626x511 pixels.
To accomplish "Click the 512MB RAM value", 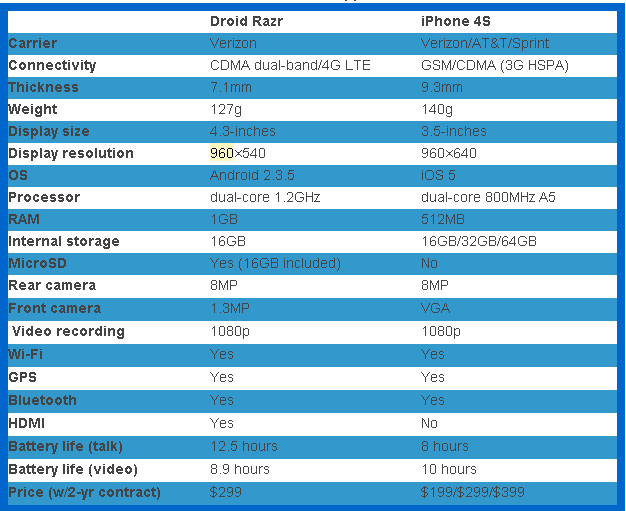I will coord(443,219).
